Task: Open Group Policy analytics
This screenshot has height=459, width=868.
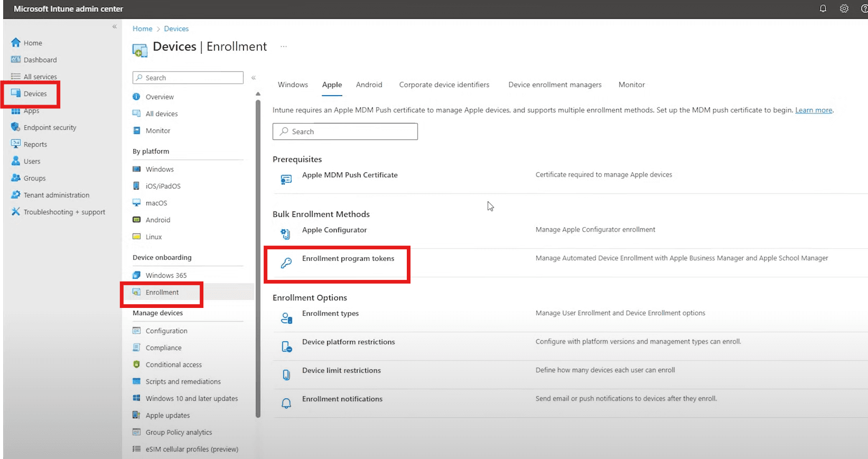Action: coord(179,432)
